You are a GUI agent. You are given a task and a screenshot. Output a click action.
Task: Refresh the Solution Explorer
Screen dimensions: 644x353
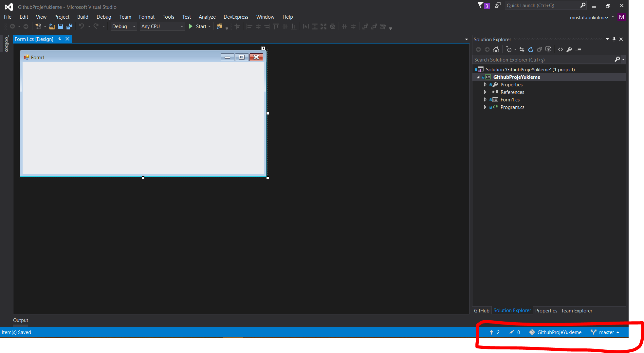point(531,49)
